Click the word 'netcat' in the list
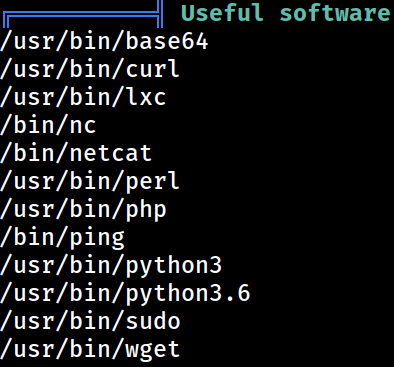This screenshot has width=394, height=367. (x=111, y=153)
